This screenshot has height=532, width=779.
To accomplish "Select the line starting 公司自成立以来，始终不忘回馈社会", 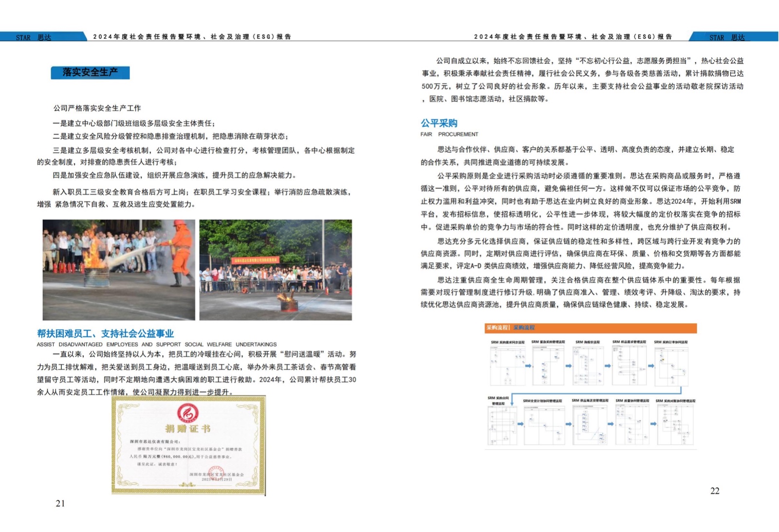I will click(590, 61).
